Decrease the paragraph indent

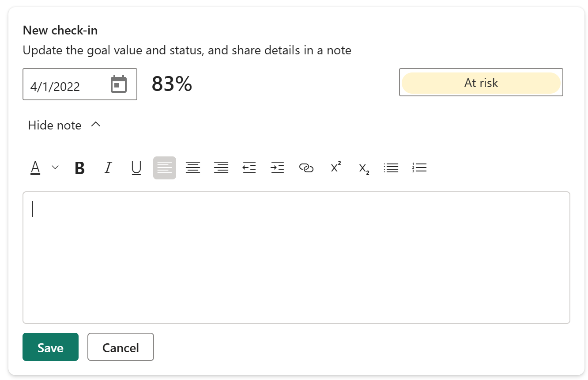point(249,168)
